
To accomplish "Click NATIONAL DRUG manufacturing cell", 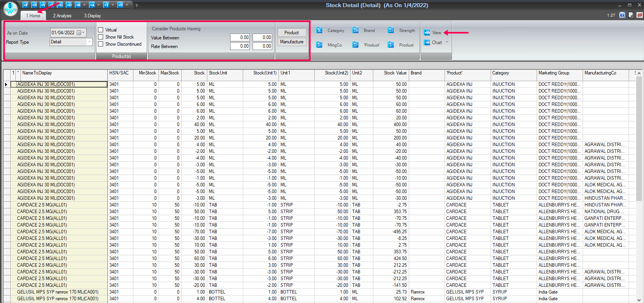I will click(606, 212).
